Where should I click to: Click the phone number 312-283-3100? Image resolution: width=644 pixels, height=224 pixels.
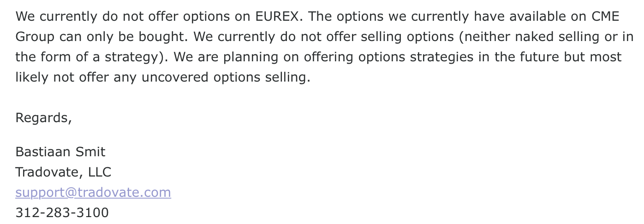[62, 212]
